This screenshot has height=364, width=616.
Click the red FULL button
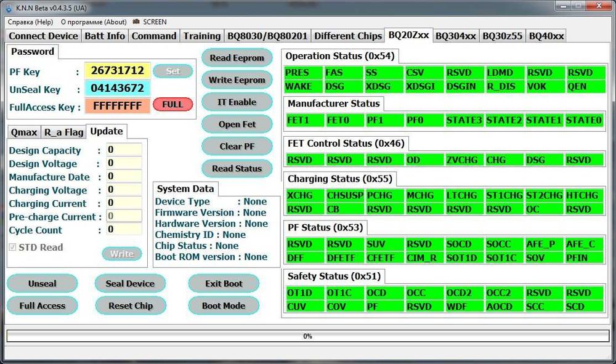[x=173, y=105]
